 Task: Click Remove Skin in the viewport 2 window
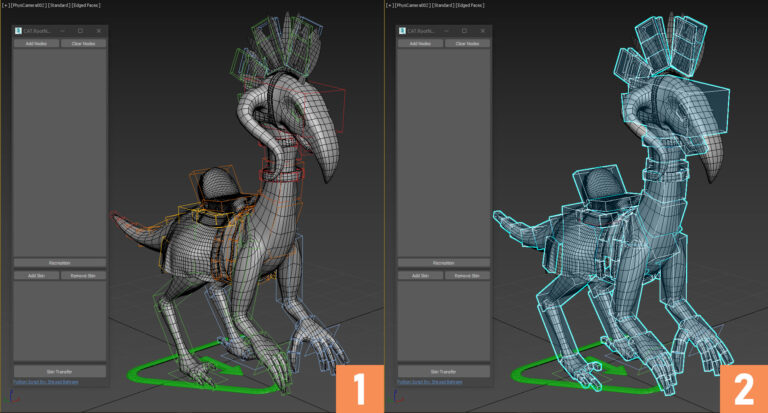pos(467,276)
